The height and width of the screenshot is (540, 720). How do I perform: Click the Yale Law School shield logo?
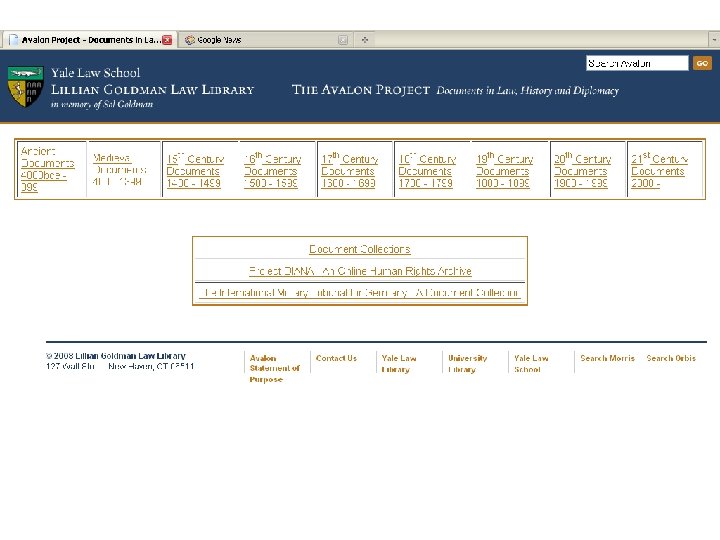(x=25, y=86)
